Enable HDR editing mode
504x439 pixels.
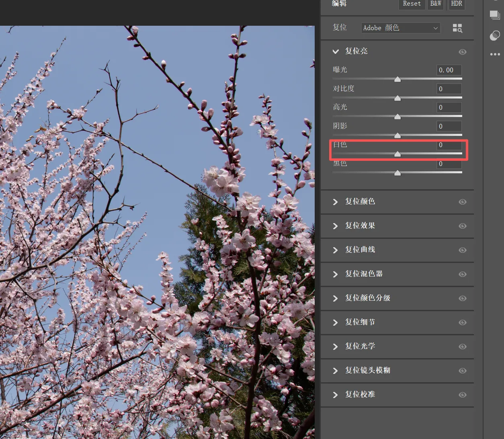[456, 4]
